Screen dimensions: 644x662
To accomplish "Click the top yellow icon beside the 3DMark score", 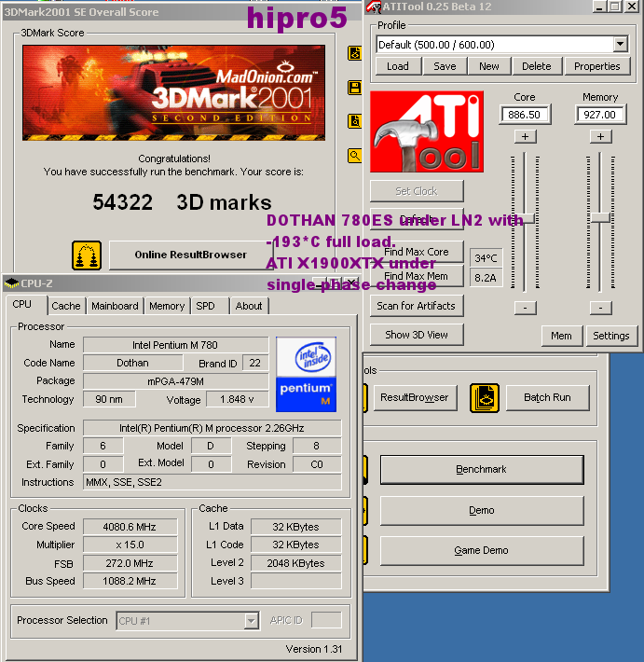I will click(x=354, y=53).
